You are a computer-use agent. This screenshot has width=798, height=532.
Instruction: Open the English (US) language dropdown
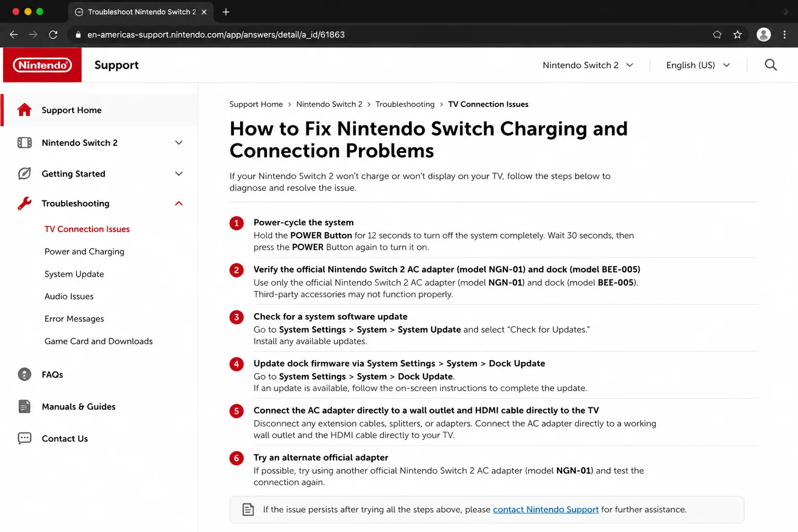698,65
